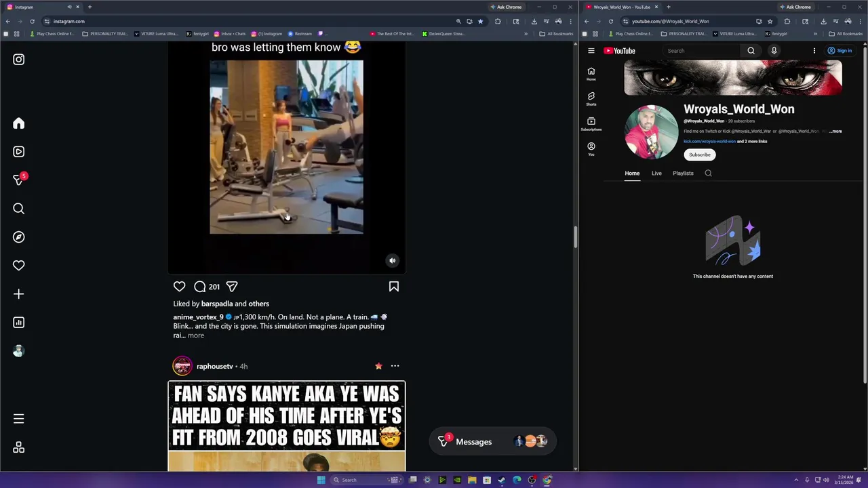The image size is (868, 488).
Task: Open Instagram direct messages sidebar icon
Action: (18, 180)
